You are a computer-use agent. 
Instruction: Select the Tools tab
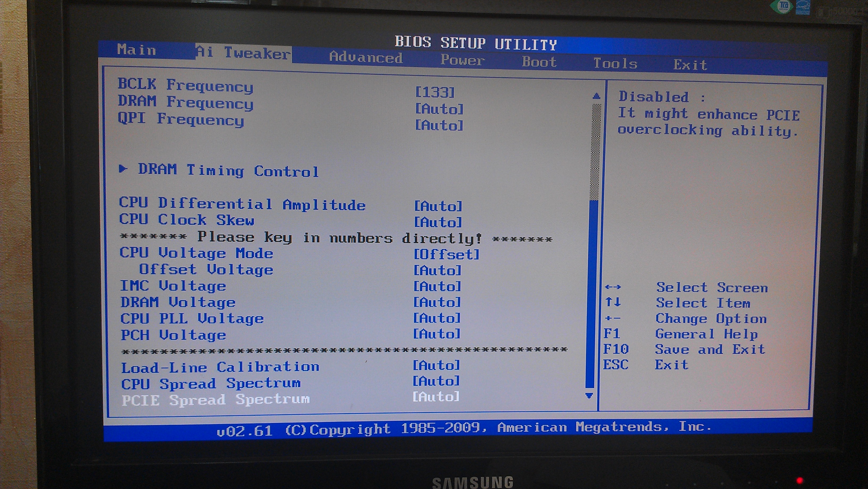pyautogui.click(x=615, y=63)
